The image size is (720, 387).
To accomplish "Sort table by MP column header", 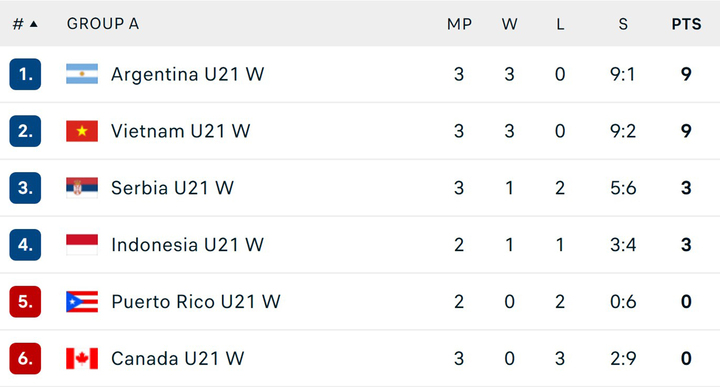I will pos(459,24).
